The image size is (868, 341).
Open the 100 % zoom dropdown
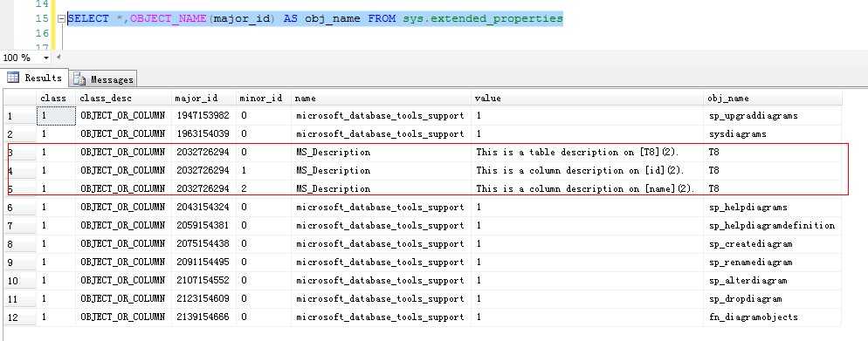click(x=46, y=58)
